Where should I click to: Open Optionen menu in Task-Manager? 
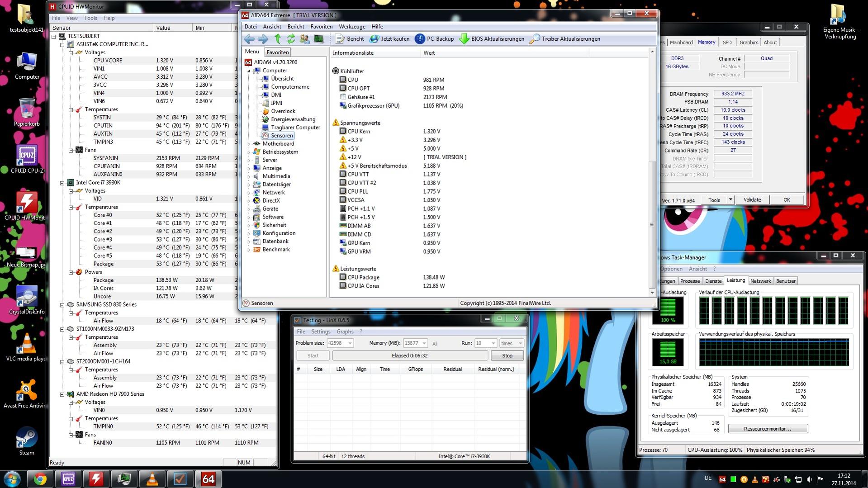pyautogui.click(x=671, y=269)
